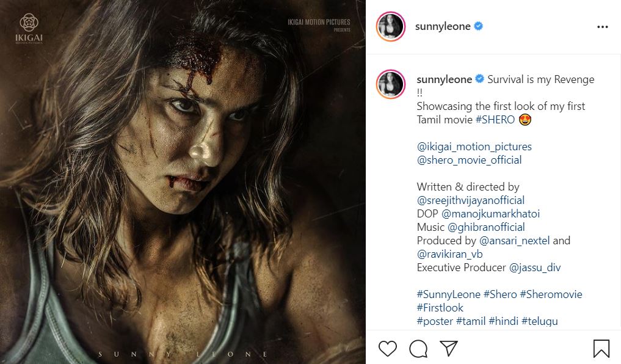The image size is (621, 364).
Task: Open the #Firstlook hashtag
Action: tap(440, 308)
